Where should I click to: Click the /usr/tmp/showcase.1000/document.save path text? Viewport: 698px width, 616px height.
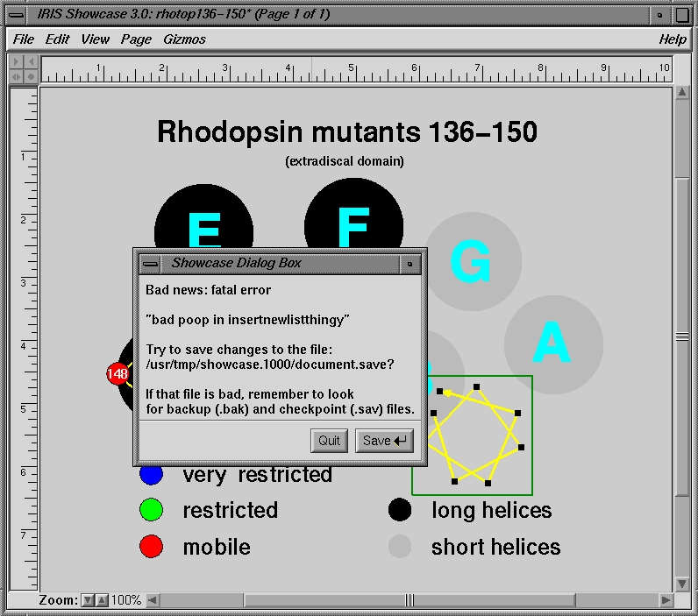click(270, 365)
